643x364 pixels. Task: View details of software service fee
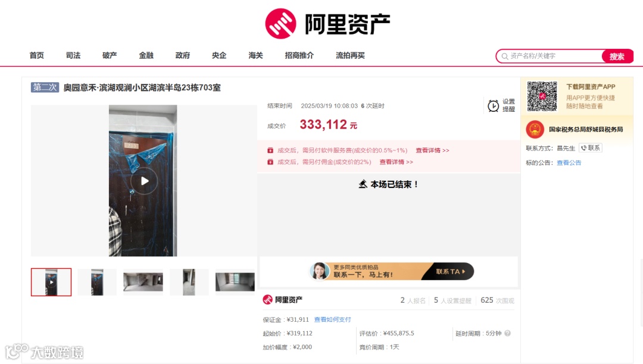pyautogui.click(x=432, y=150)
